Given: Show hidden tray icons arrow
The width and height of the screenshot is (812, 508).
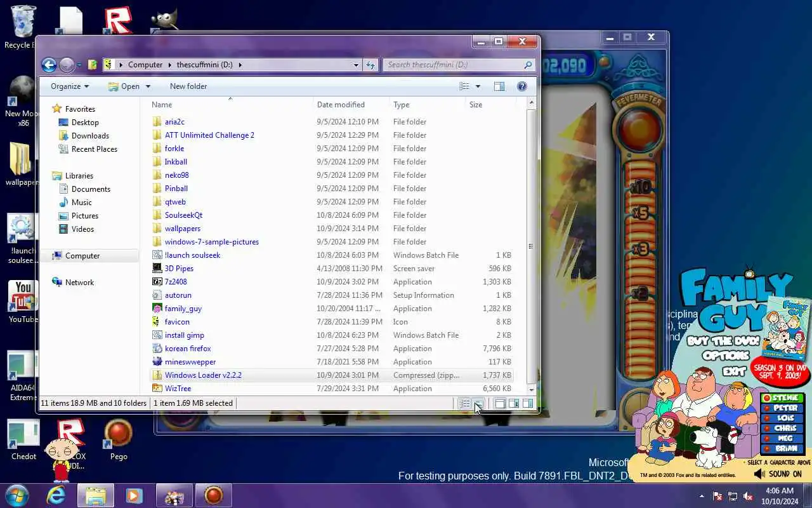Looking at the screenshot, I should coord(702,496).
